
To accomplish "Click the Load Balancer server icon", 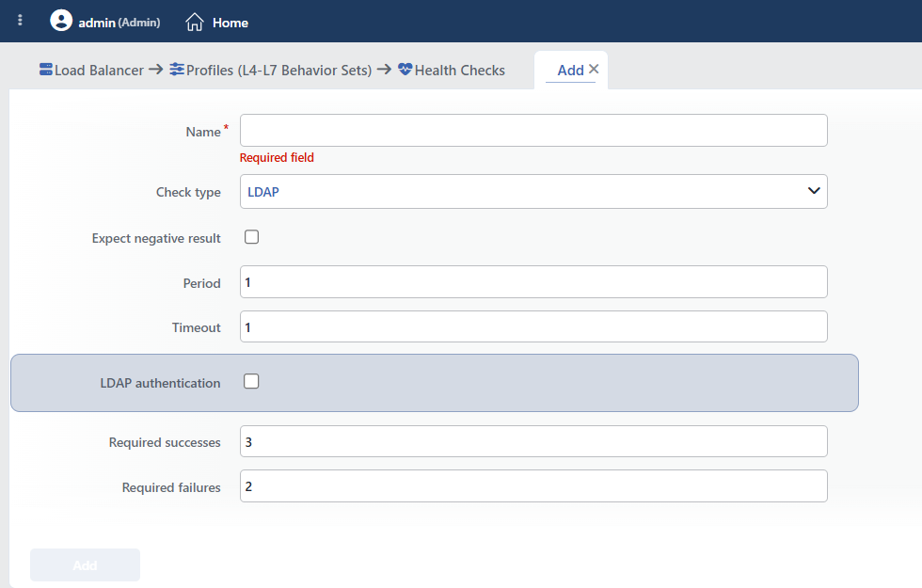I will pyautogui.click(x=46, y=70).
